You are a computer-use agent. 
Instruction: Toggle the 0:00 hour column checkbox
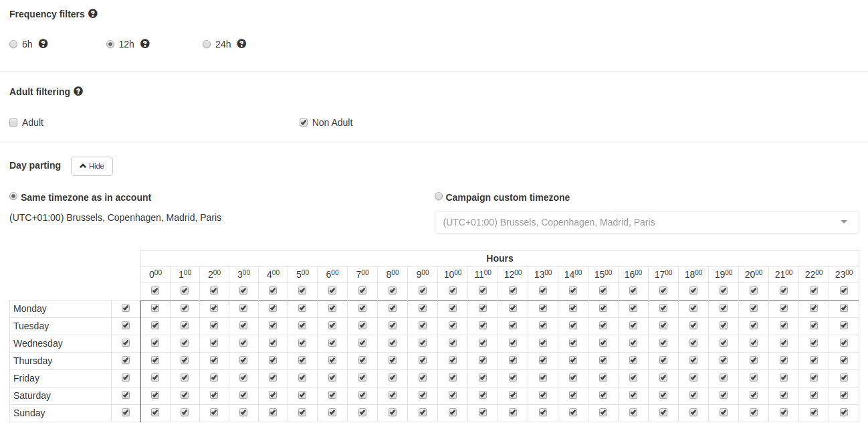(155, 291)
